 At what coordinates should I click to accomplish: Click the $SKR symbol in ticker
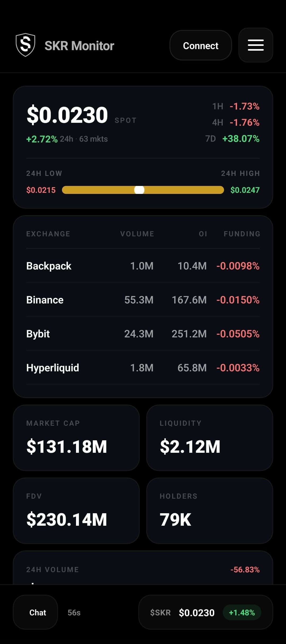pos(160,612)
